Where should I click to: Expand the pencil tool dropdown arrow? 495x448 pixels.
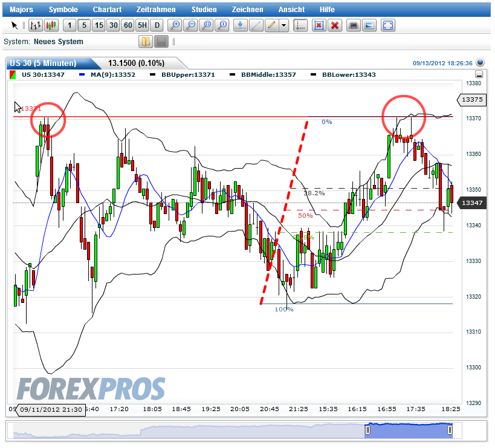[282, 25]
